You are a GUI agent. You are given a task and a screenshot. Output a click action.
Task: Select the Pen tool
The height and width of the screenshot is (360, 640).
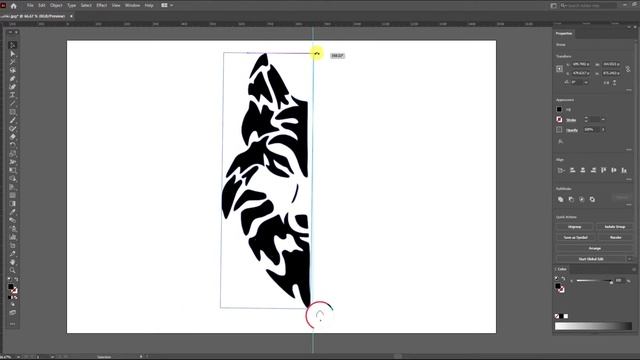pyautogui.click(x=13, y=78)
